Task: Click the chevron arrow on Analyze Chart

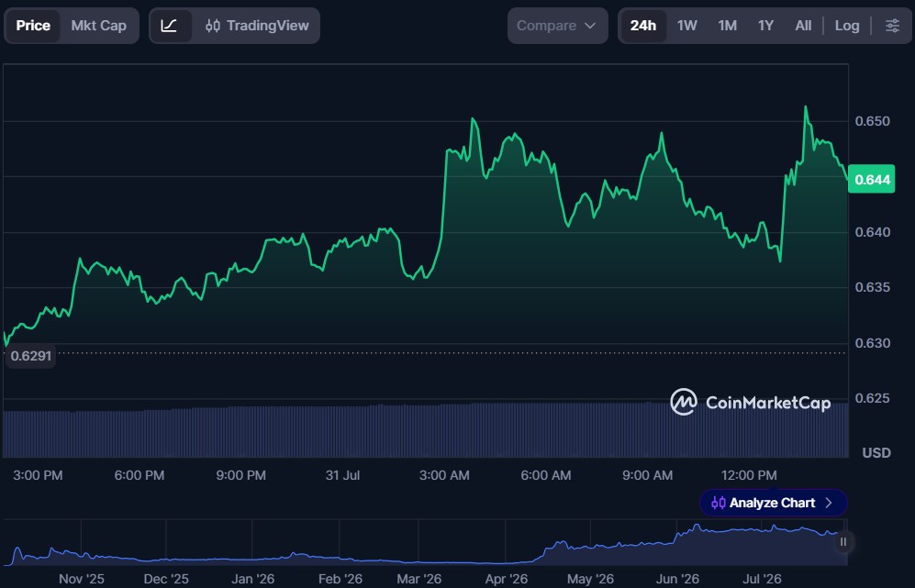Action: pyautogui.click(x=829, y=503)
